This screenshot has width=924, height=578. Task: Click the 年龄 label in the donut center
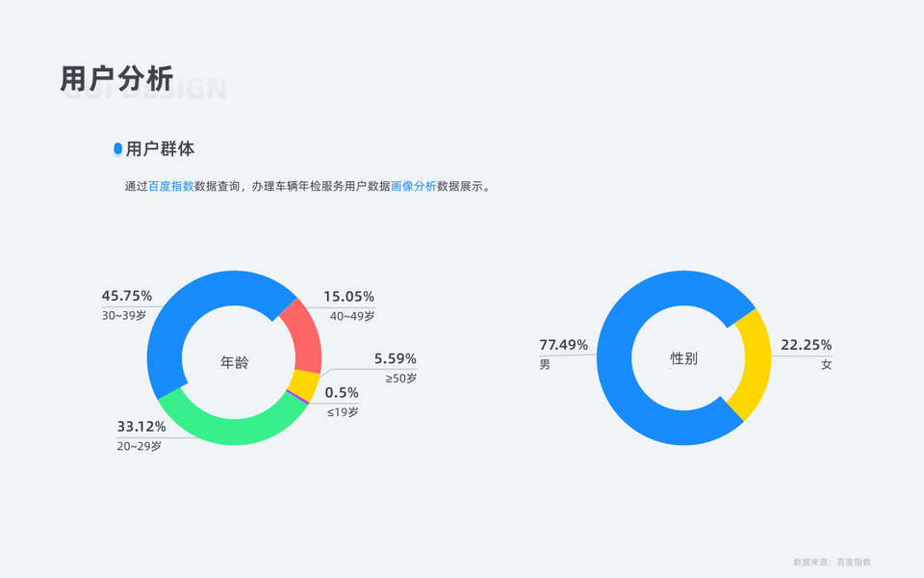click(234, 363)
